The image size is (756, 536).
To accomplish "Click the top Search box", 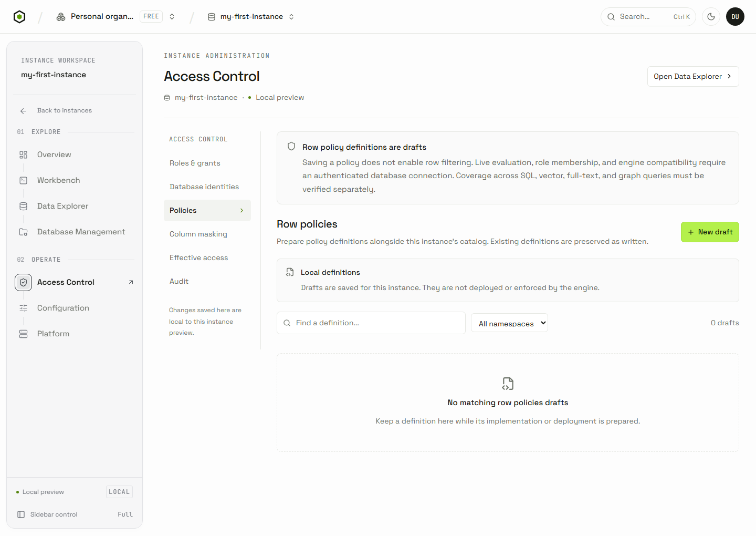I will click(648, 17).
